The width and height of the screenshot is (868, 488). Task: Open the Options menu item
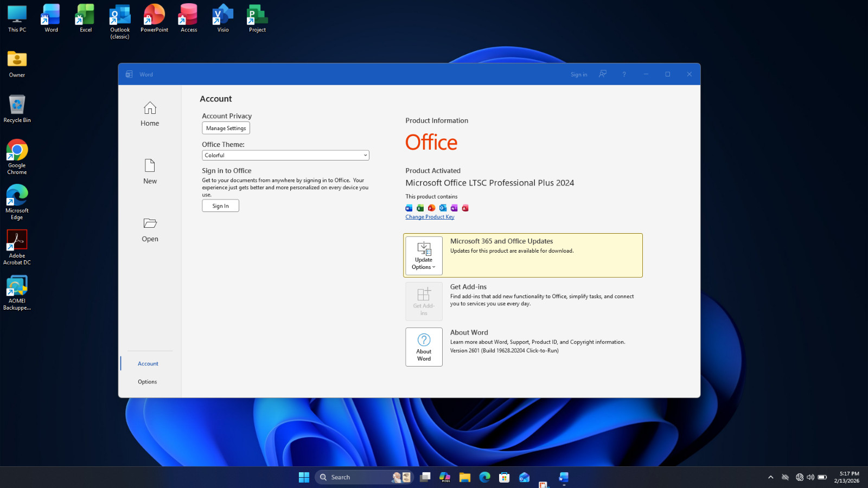148,382
